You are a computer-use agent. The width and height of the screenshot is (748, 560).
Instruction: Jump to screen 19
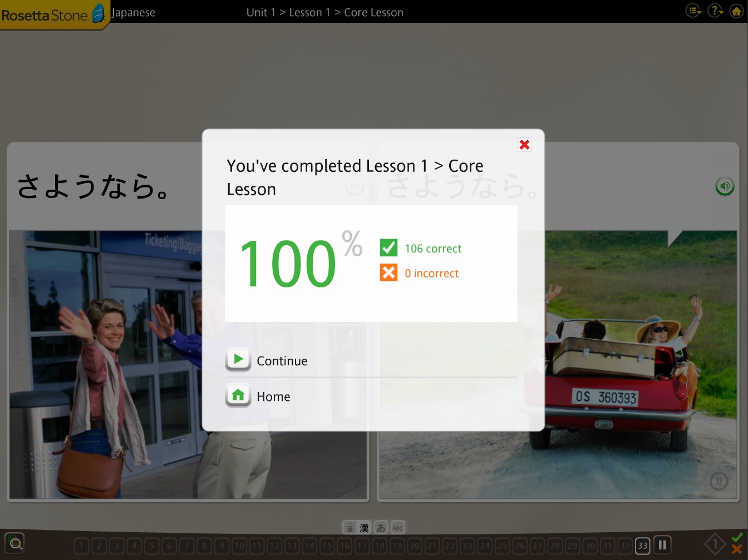pos(397,546)
